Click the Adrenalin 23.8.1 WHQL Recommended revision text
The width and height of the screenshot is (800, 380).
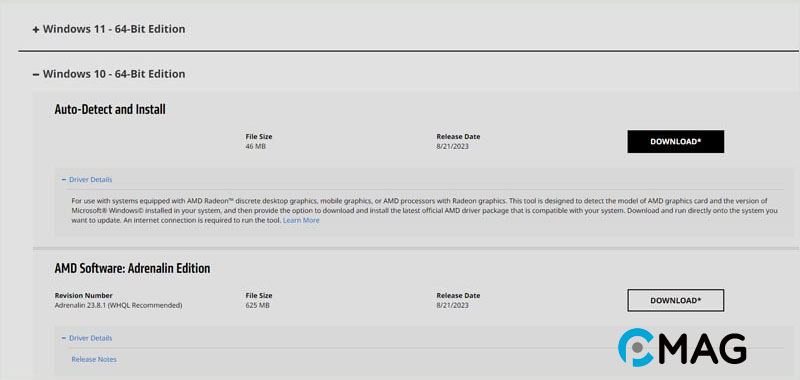[118, 306]
